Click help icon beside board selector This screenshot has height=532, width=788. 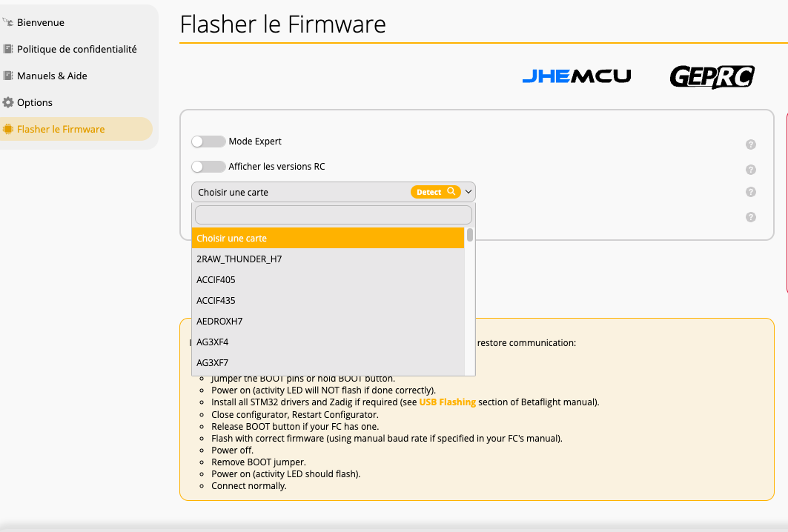point(750,192)
